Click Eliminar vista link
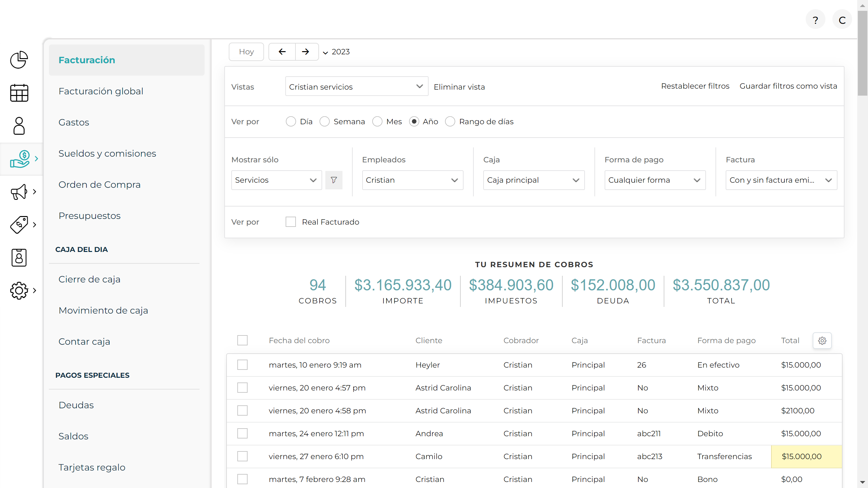868x488 pixels. point(459,87)
